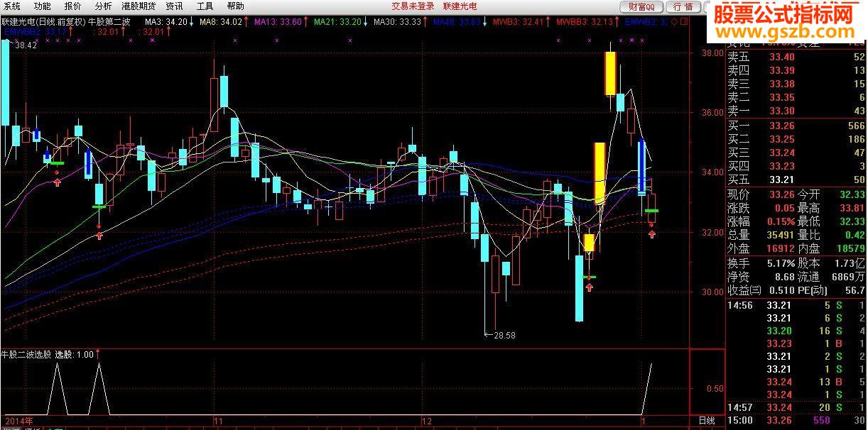Click the 卖四 price 33.39

[781, 70]
